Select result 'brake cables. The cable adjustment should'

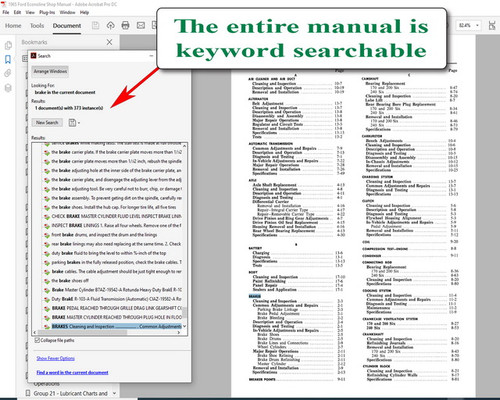click(116, 271)
